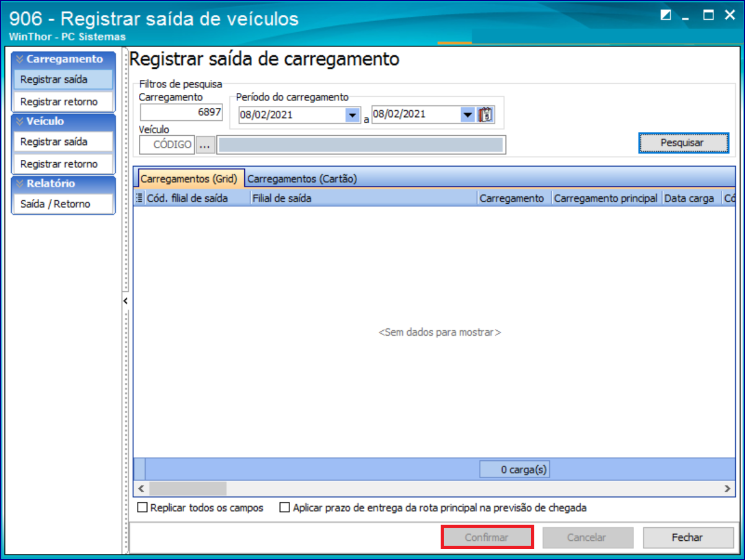Collapse the Carregamento section
This screenshot has width=745, height=560.
63,59
